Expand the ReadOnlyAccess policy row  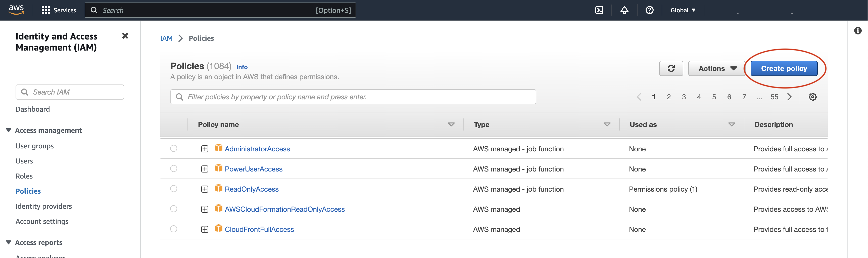pos(205,189)
